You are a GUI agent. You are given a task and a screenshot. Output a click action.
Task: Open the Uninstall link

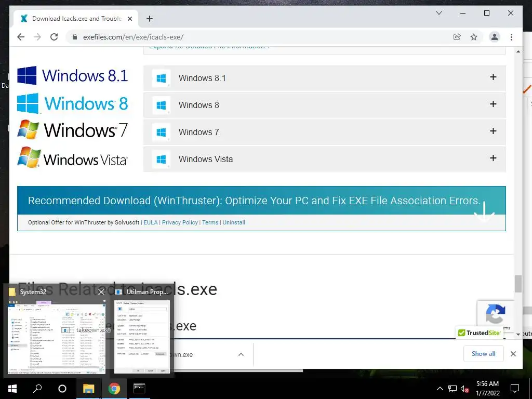[234, 222]
